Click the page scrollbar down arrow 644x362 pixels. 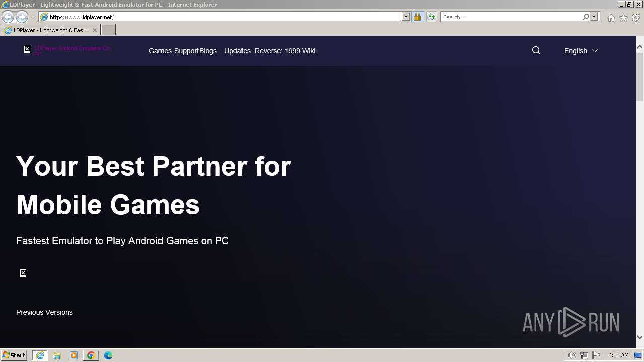tap(640, 337)
